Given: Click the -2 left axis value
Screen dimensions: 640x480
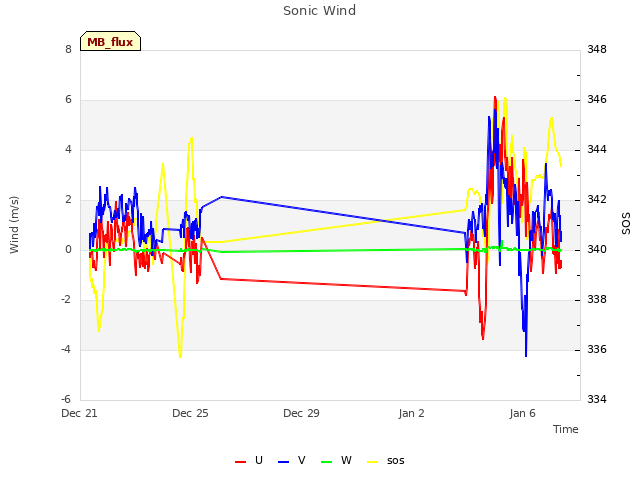Looking at the screenshot, I should pos(66,300).
